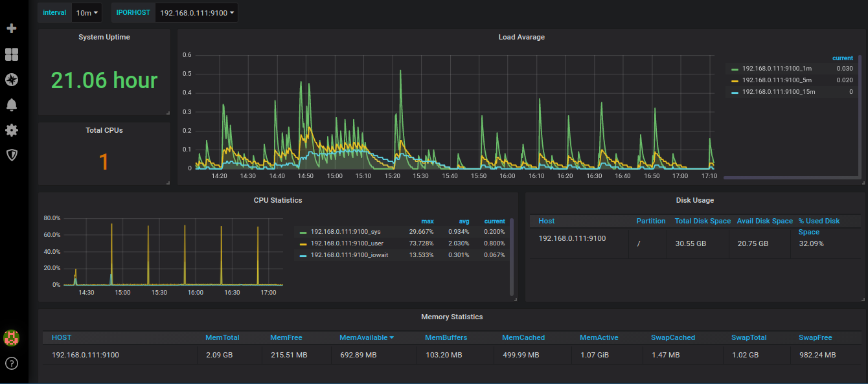Sort Disk Usage table by Partition header

tap(651, 221)
